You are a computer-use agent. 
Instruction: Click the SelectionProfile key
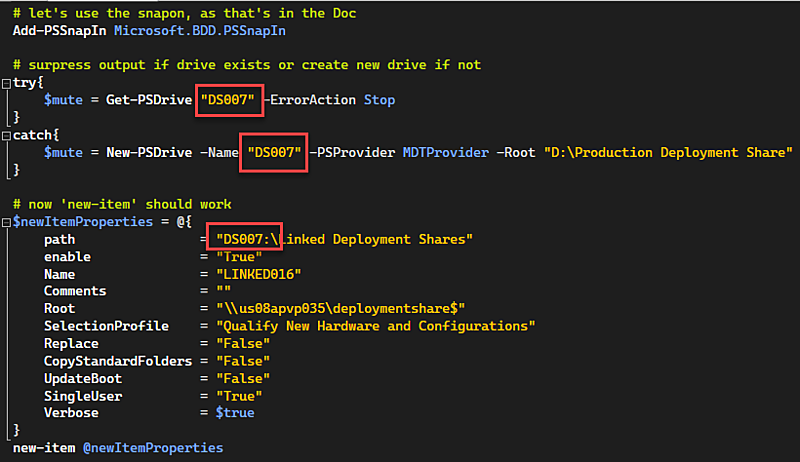[x=106, y=326]
